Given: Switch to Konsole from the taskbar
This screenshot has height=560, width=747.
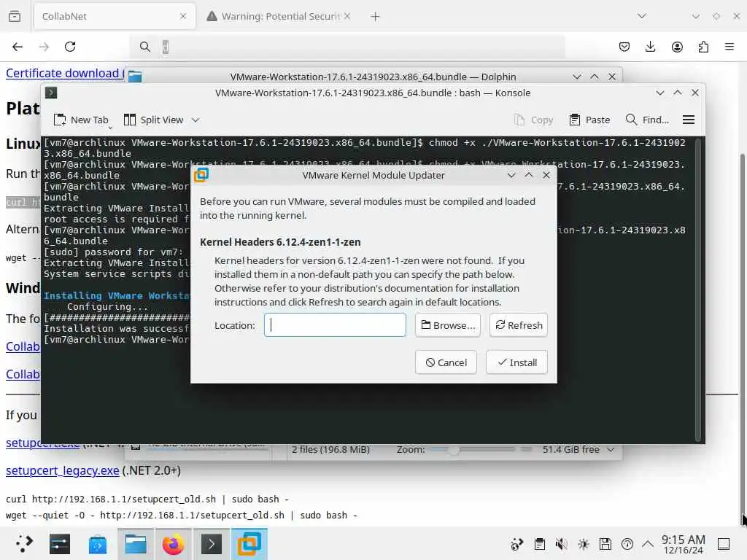Looking at the screenshot, I should coord(211,544).
